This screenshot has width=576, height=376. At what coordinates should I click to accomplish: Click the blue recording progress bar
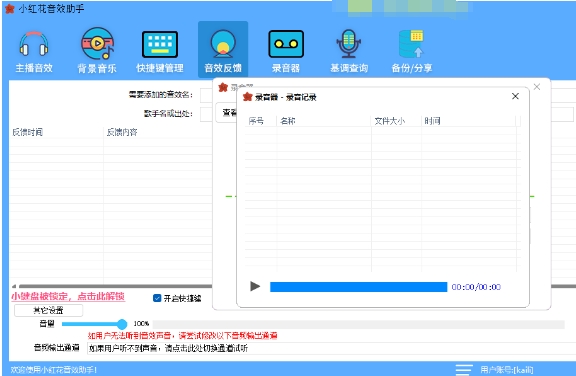point(359,287)
